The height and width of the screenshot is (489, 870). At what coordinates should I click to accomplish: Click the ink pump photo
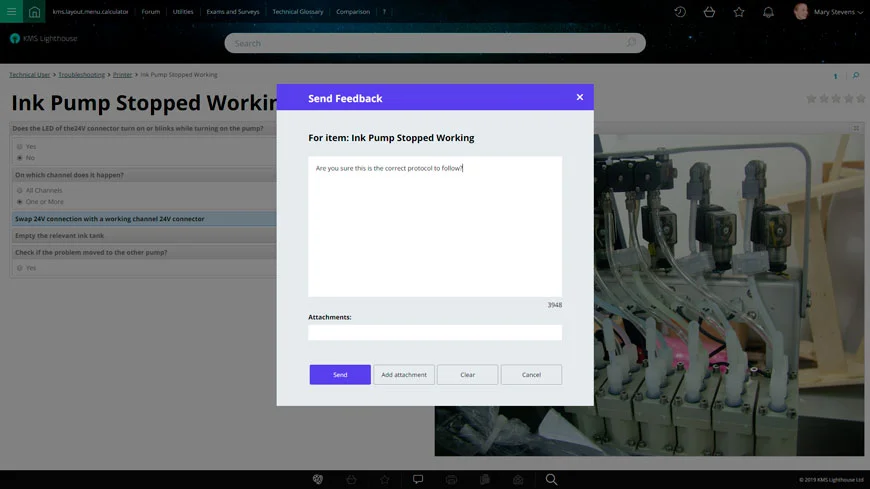[x=729, y=294]
